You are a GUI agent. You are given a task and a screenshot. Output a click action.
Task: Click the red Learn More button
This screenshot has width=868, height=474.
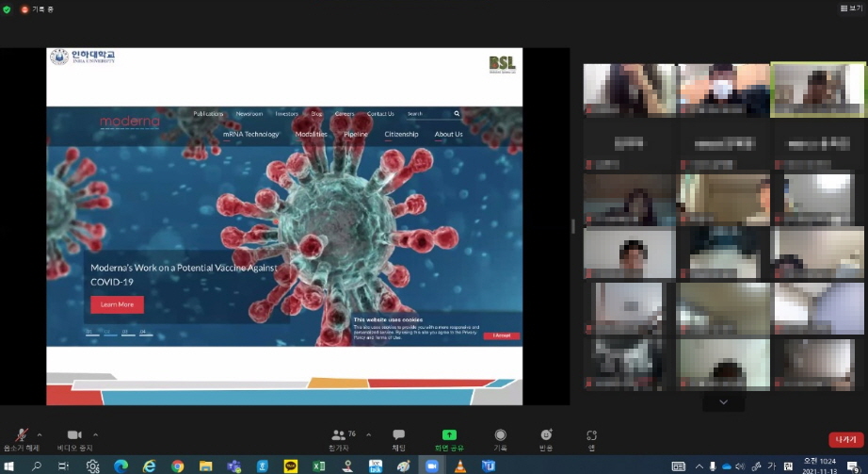click(x=117, y=304)
